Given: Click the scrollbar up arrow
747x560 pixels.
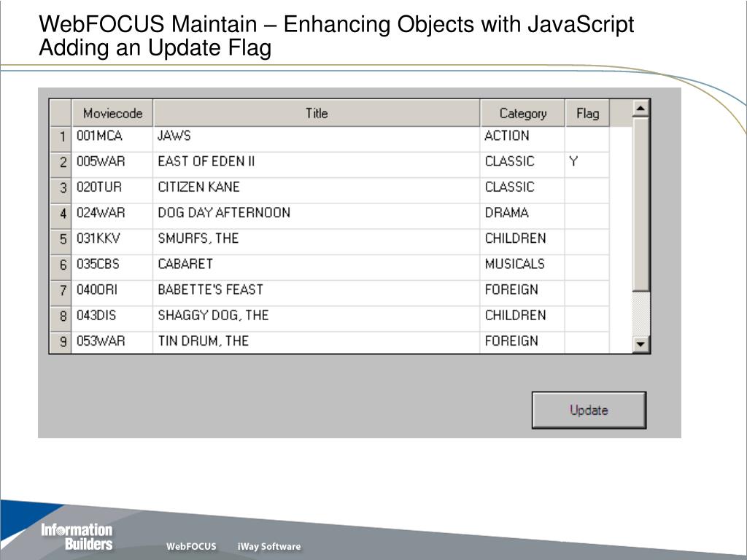Looking at the screenshot, I should [640, 109].
